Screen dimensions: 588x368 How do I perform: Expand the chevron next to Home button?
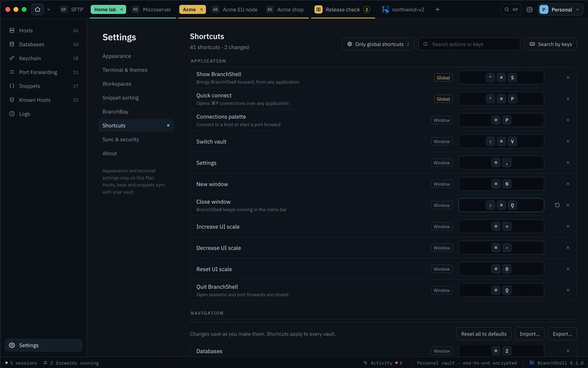tap(49, 10)
